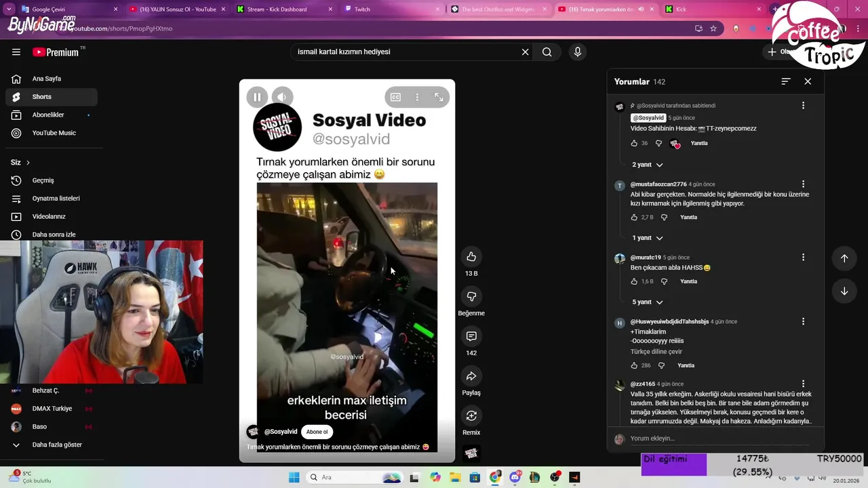This screenshot has width=868, height=488.
Task: Reply to the pinned Sosyalvid comment
Action: pyautogui.click(x=699, y=143)
